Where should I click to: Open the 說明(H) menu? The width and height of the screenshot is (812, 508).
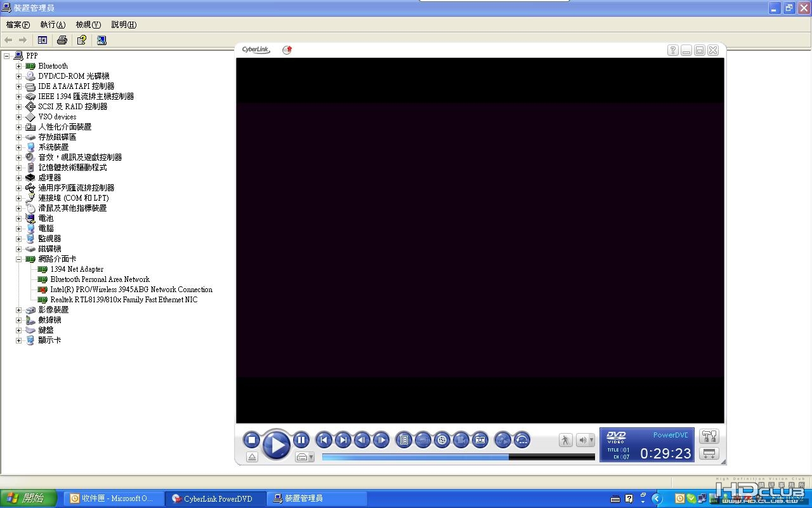[x=124, y=25]
